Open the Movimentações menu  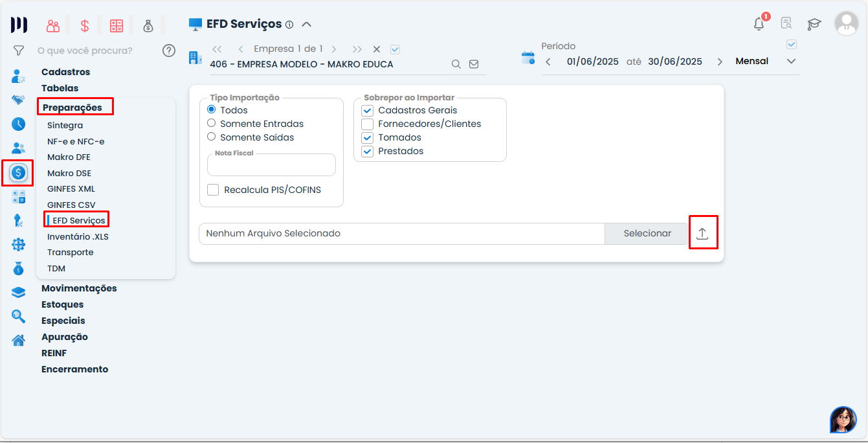pyautogui.click(x=79, y=288)
